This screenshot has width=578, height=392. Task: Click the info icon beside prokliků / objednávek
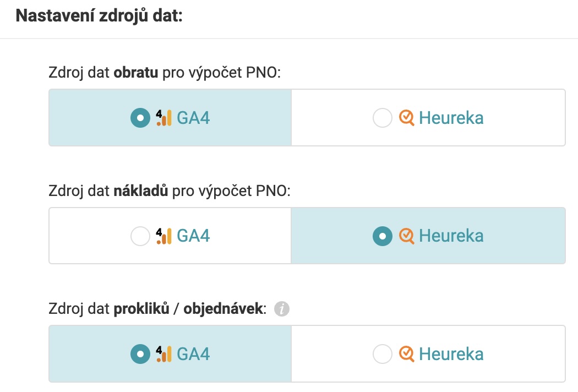pyautogui.click(x=282, y=309)
